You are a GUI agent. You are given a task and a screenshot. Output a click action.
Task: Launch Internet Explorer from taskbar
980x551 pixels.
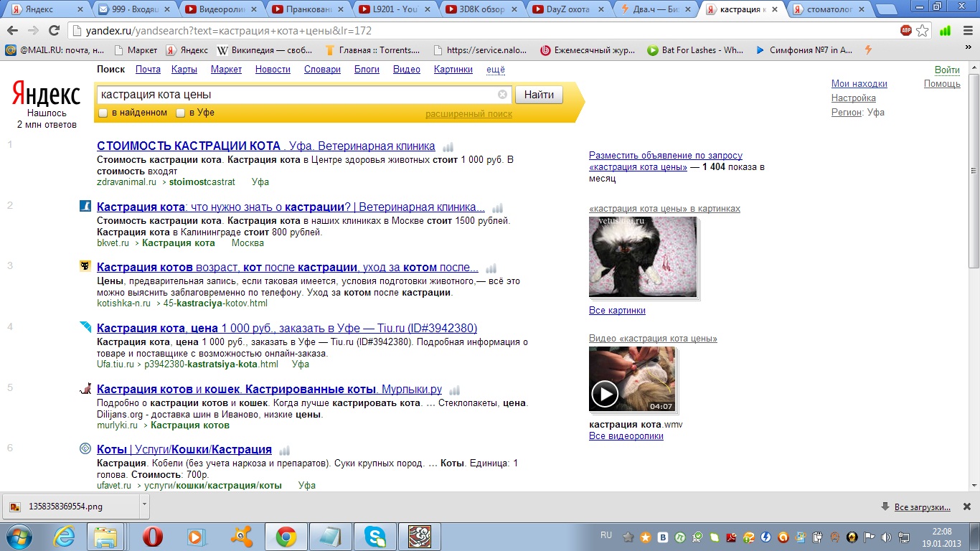tap(65, 537)
